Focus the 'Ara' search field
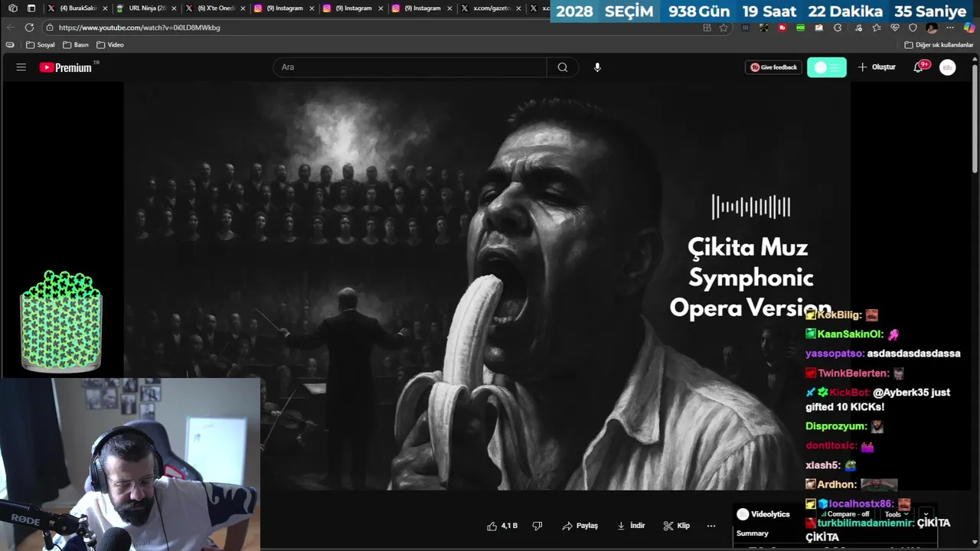 pyautogui.click(x=410, y=67)
